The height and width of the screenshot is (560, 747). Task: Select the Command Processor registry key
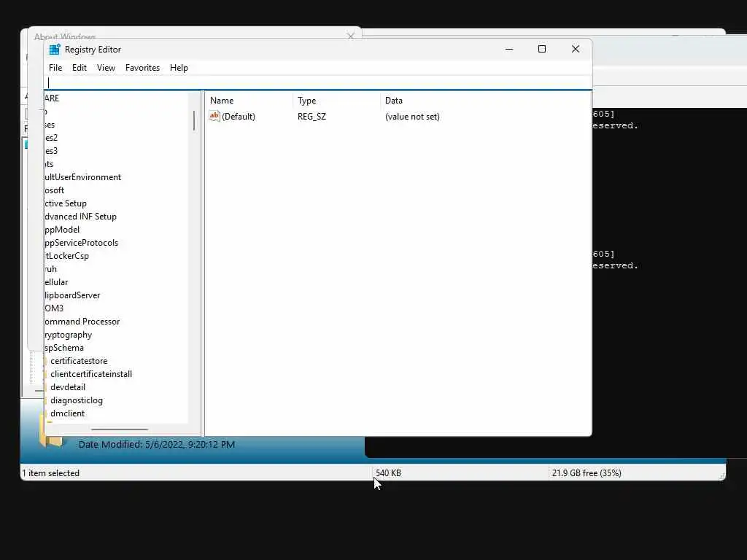(82, 322)
